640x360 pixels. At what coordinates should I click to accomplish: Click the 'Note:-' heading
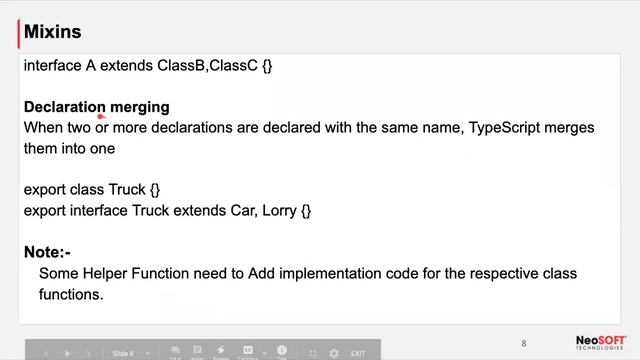[47, 252]
